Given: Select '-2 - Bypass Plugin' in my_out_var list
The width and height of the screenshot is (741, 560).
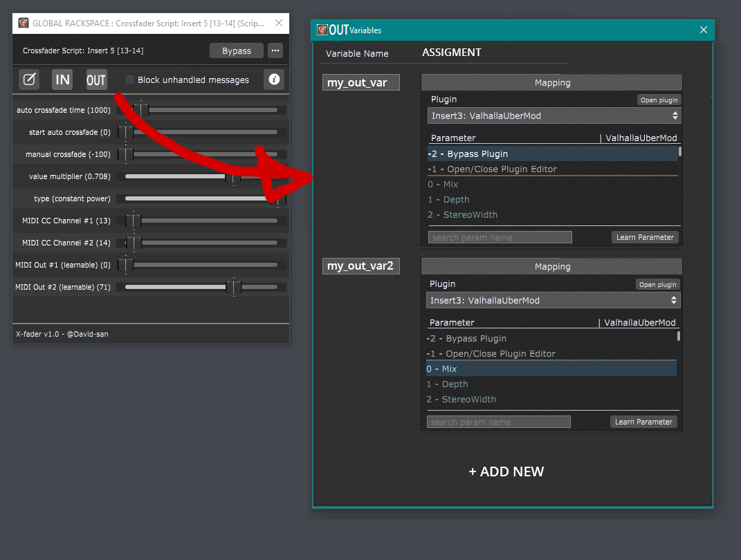Looking at the screenshot, I should (x=552, y=154).
